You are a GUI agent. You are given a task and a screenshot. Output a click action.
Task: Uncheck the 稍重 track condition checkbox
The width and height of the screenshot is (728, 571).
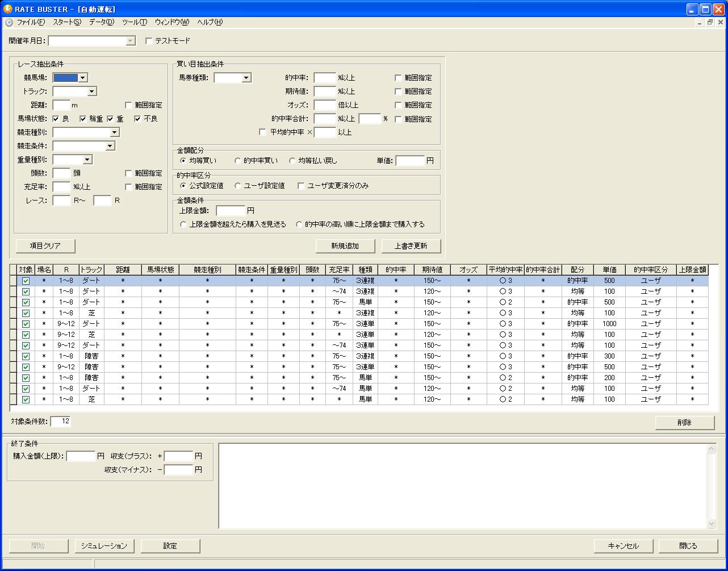pyautogui.click(x=83, y=119)
